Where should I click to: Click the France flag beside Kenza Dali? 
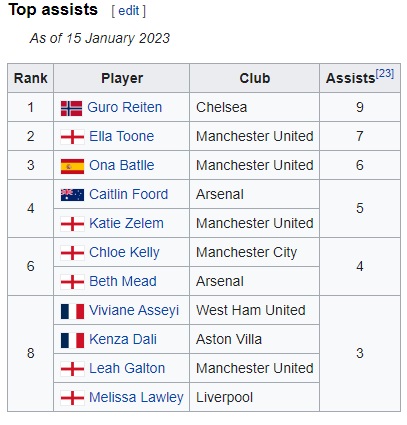[72, 340]
